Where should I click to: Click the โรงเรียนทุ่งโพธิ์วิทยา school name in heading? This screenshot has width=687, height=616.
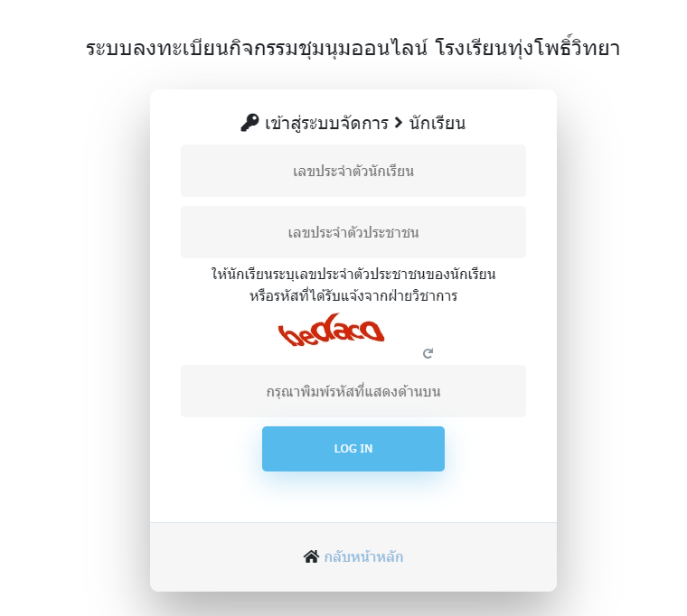tap(528, 48)
